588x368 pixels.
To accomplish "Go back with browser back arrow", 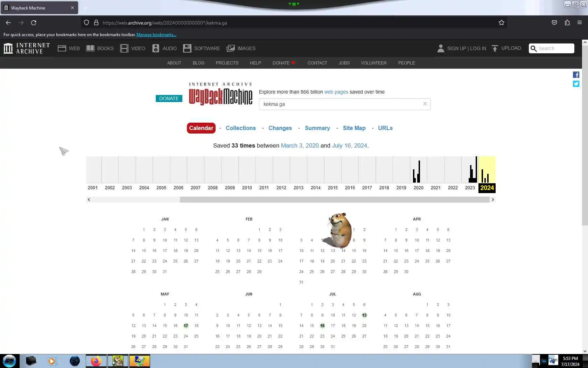I will tap(8, 23).
